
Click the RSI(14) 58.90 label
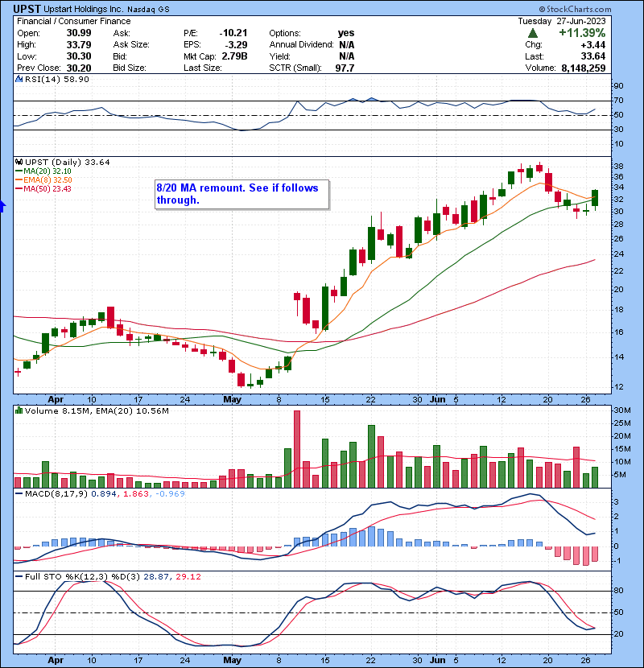pos(56,79)
